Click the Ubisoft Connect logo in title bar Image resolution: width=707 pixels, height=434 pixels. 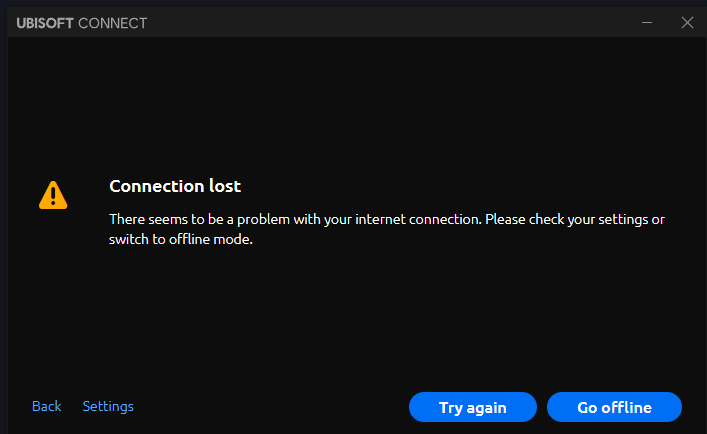click(x=81, y=23)
